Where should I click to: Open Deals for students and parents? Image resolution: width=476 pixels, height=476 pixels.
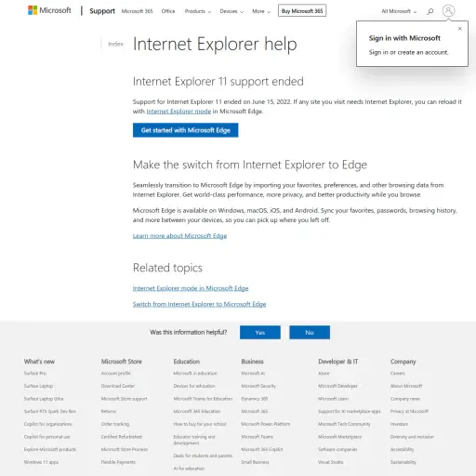(x=203, y=456)
